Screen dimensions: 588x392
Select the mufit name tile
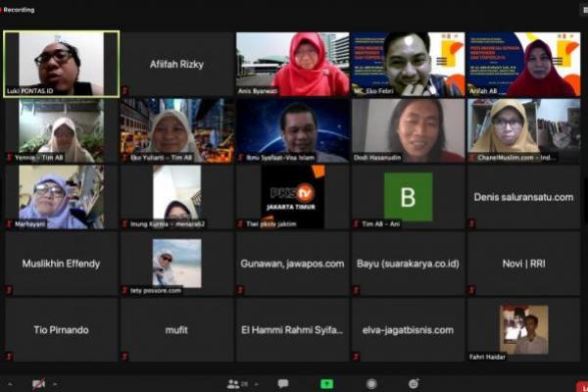(x=177, y=329)
